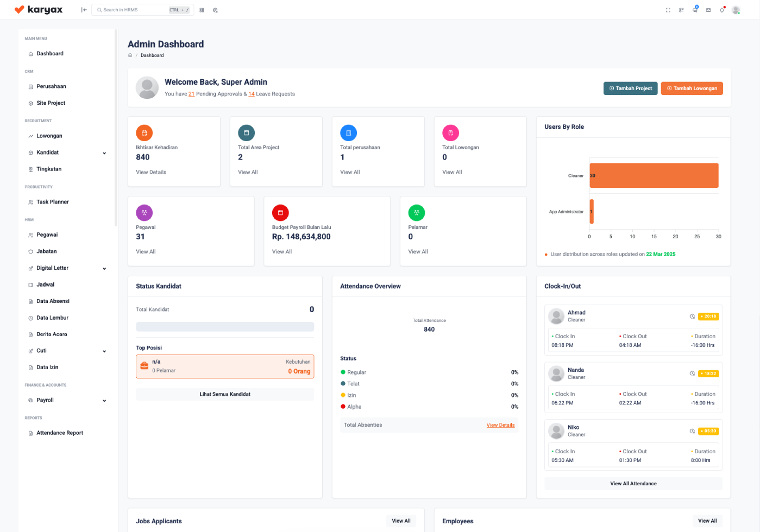Image resolution: width=760 pixels, height=532 pixels.
Task: Open notifications via the bell icon
Action: click(721, 10)
